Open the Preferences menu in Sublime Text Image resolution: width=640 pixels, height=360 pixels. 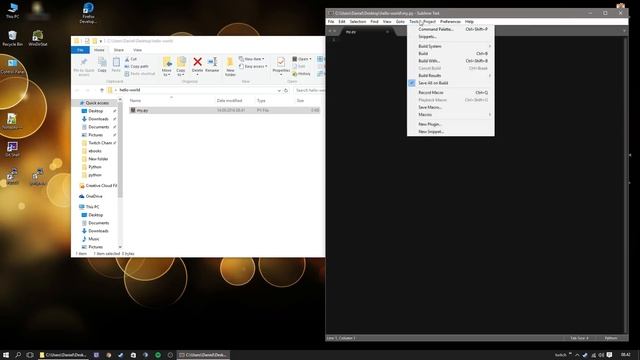click(450, 22)
